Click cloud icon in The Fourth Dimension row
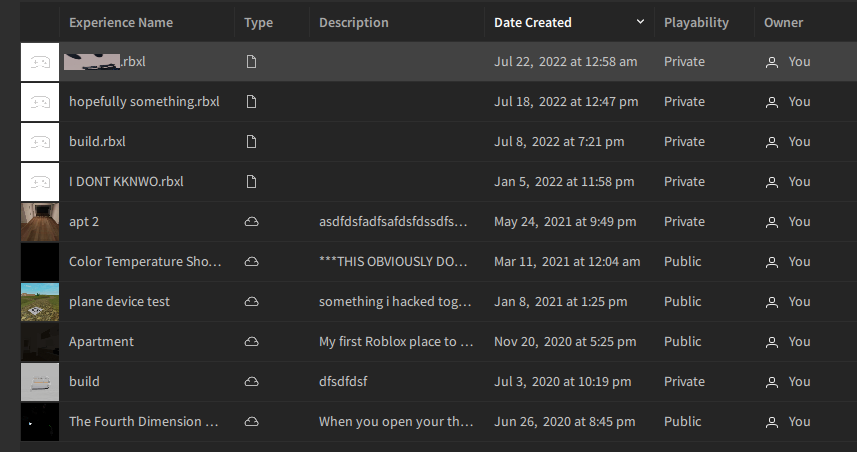857x452 pixels. 252,422
